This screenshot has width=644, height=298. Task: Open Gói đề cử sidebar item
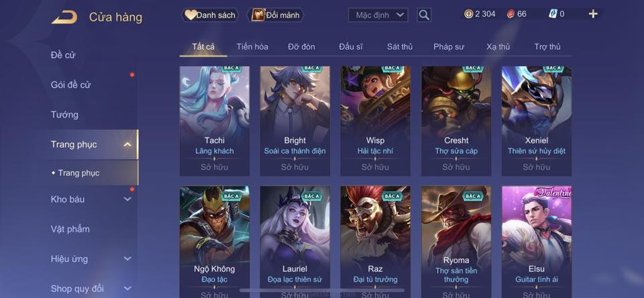(70, 85)
